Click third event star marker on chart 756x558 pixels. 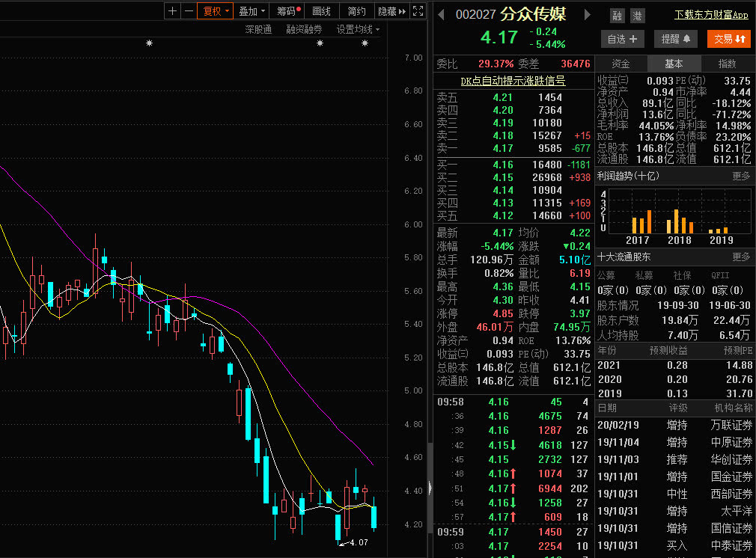point(365,43)
